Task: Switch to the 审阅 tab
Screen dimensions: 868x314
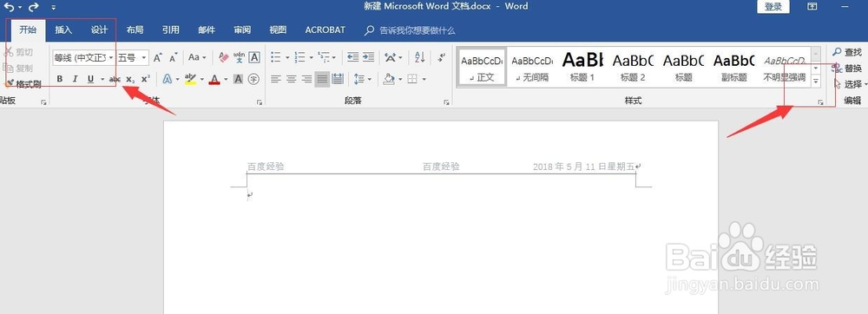Action: pyautogui.click(x=242, y=29)
